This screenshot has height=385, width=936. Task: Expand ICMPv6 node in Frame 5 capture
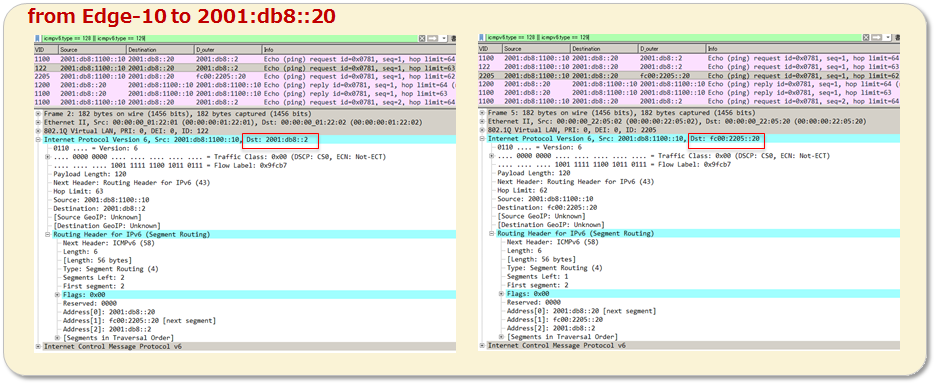pyautogui.click(x=482, y=346)
